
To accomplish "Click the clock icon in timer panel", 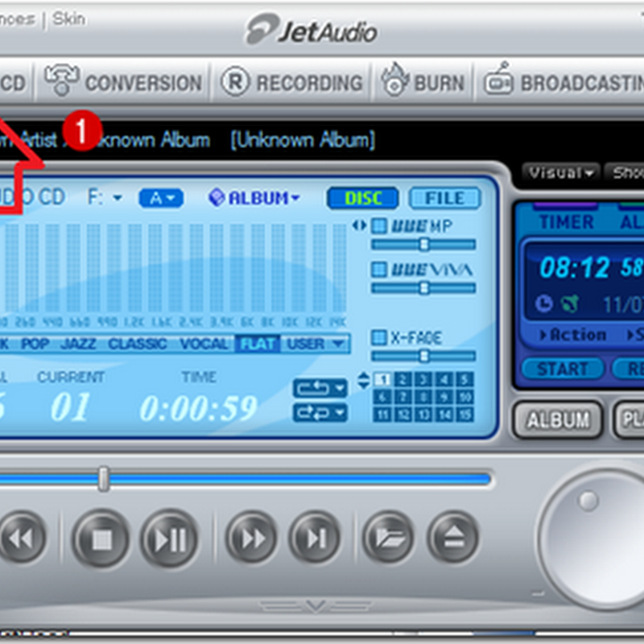I will [544, 304].
